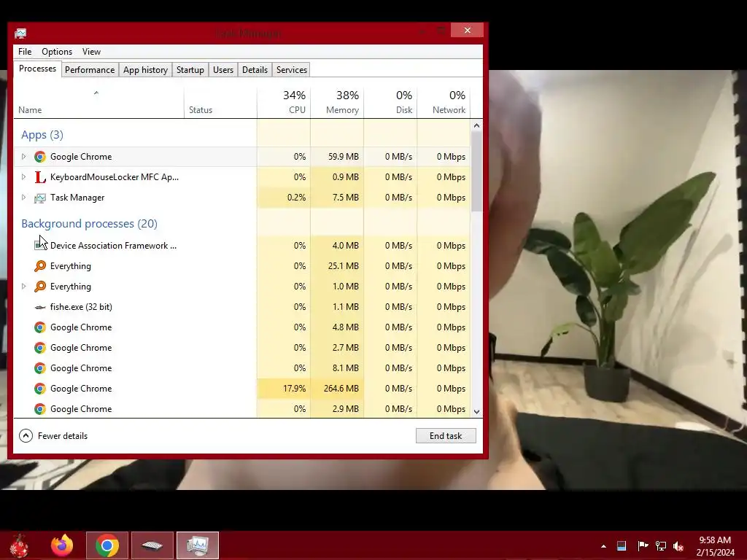Screen dimensions: 747x560
Task: Launch Firefox from the taskbar
Action: click(62, 545)
